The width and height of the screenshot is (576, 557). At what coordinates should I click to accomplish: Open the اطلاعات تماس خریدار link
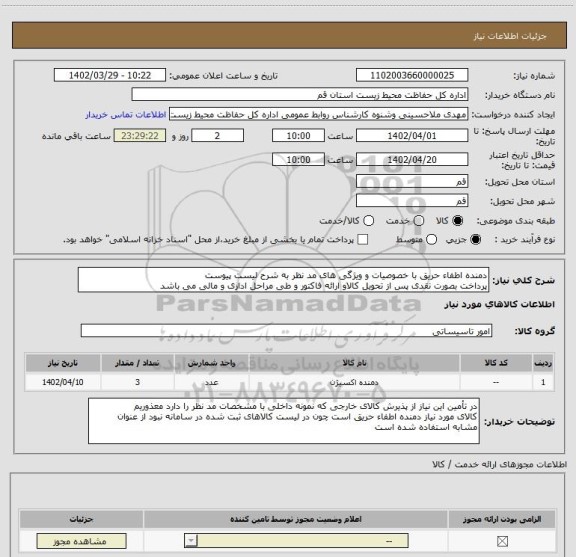pos(126,115)
